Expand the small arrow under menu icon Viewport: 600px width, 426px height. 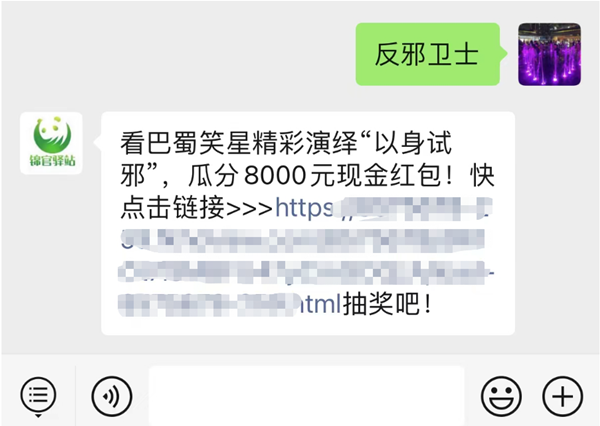click(x=38, y=416)
